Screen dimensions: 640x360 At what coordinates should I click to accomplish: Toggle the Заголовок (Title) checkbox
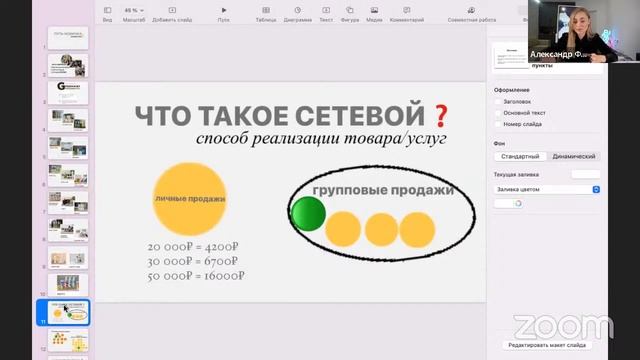pyautogui.click(x=498, y=102)
